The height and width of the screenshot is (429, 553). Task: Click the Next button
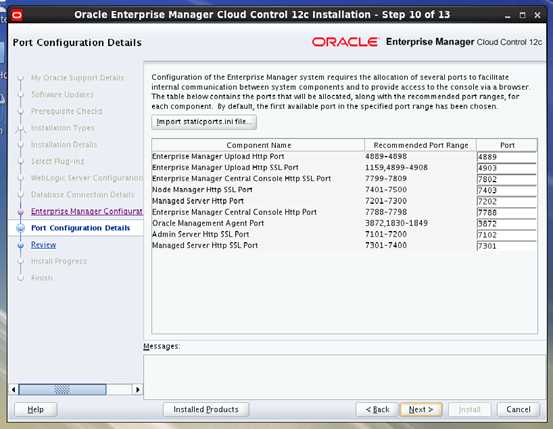[421, 410]
